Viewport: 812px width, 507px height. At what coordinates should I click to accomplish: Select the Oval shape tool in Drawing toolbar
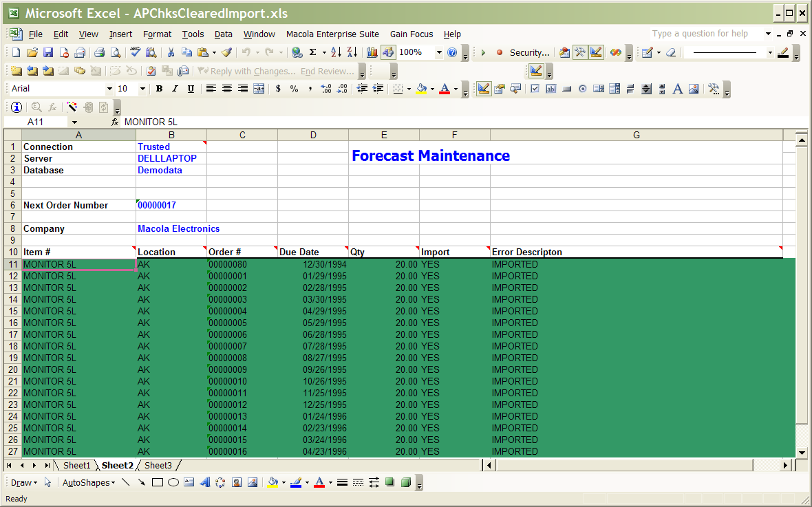tap(173, 482)
